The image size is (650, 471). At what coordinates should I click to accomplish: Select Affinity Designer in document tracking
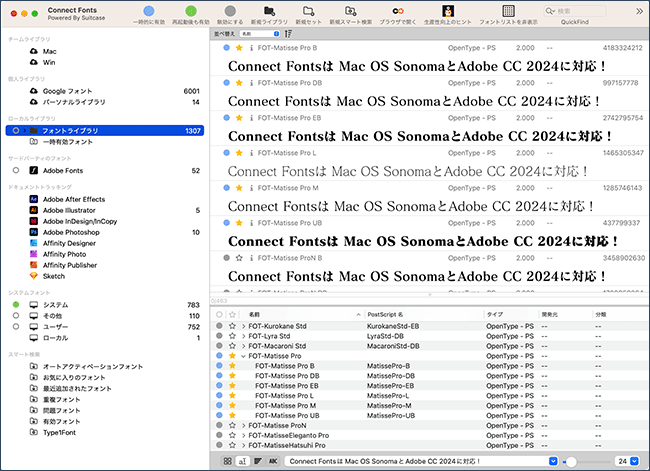[69, 243]
